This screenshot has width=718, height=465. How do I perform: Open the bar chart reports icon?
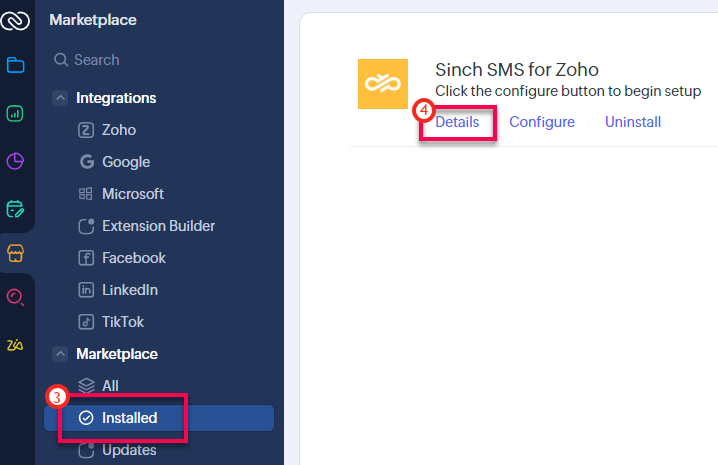click(15, 113)
